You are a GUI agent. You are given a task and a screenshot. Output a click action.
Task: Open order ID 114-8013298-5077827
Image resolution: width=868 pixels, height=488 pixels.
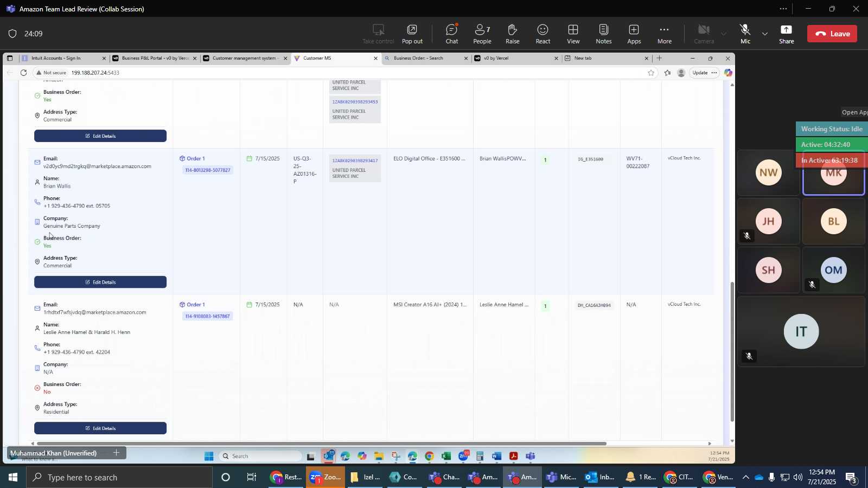point(208,170)
